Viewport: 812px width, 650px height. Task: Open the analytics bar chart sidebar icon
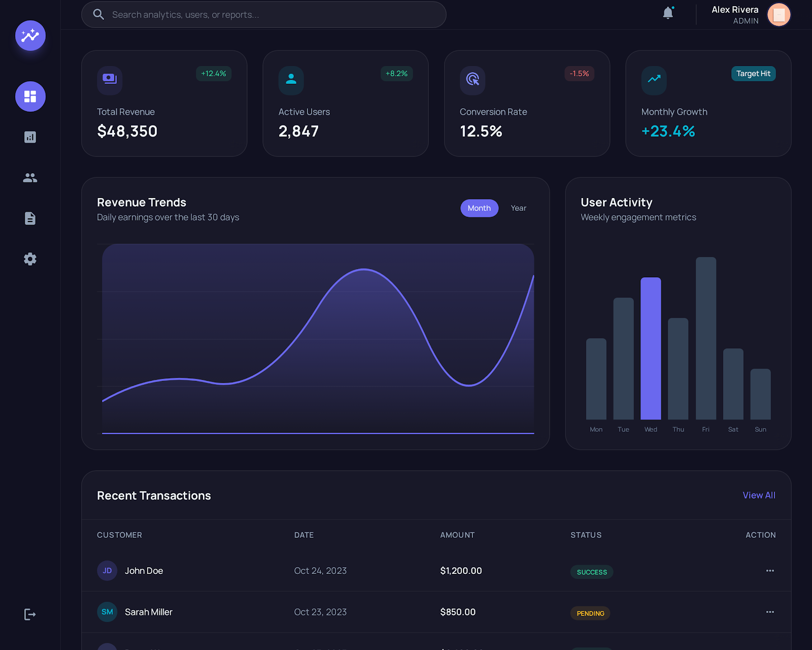30,137
